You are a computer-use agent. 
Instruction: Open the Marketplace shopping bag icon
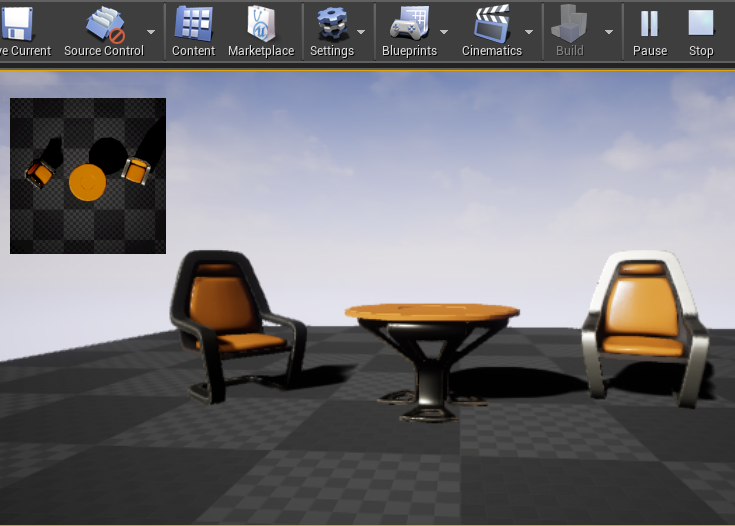coord(261,23)
